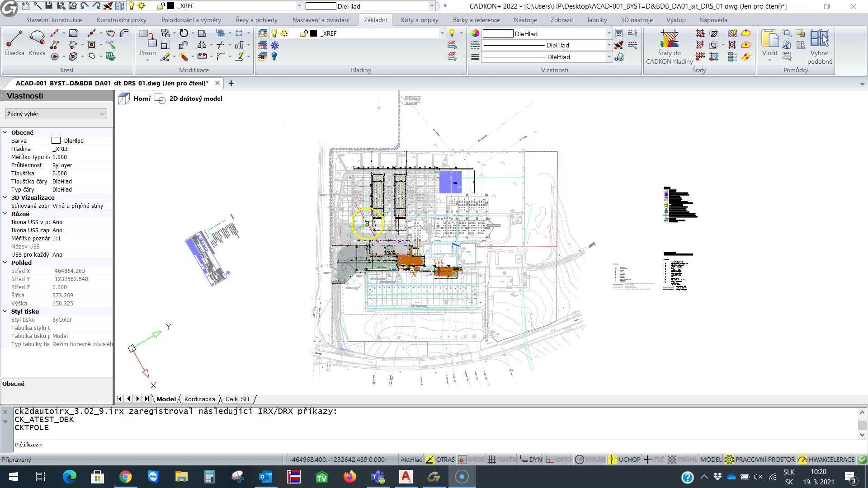This screenshot has width=868, height=488.
Task: Click HWAKCELERACE in the status bar
Action: [x=830, y=459]
